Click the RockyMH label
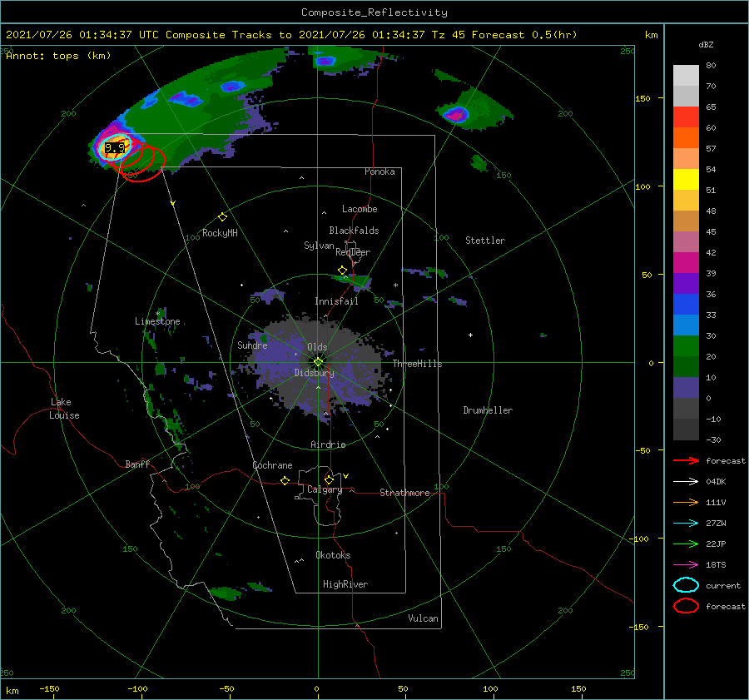This screenshot has height=700, width=749. (x=220, y=233)
